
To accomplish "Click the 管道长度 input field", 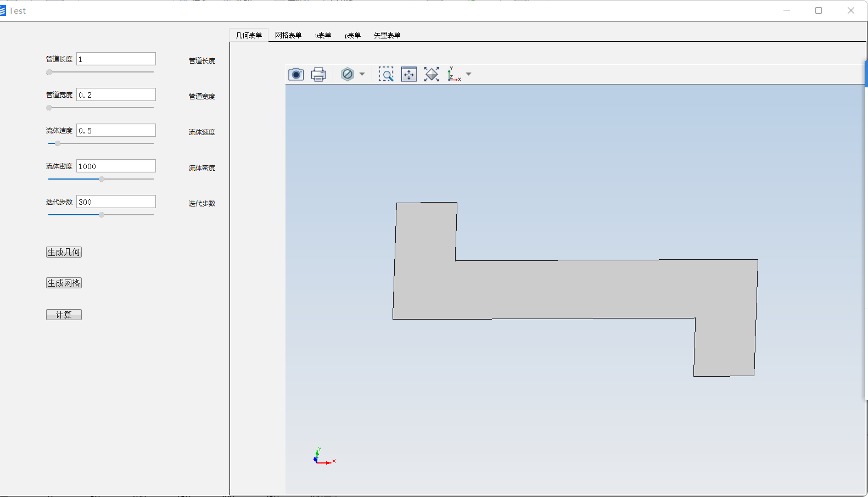I will 116,59.
